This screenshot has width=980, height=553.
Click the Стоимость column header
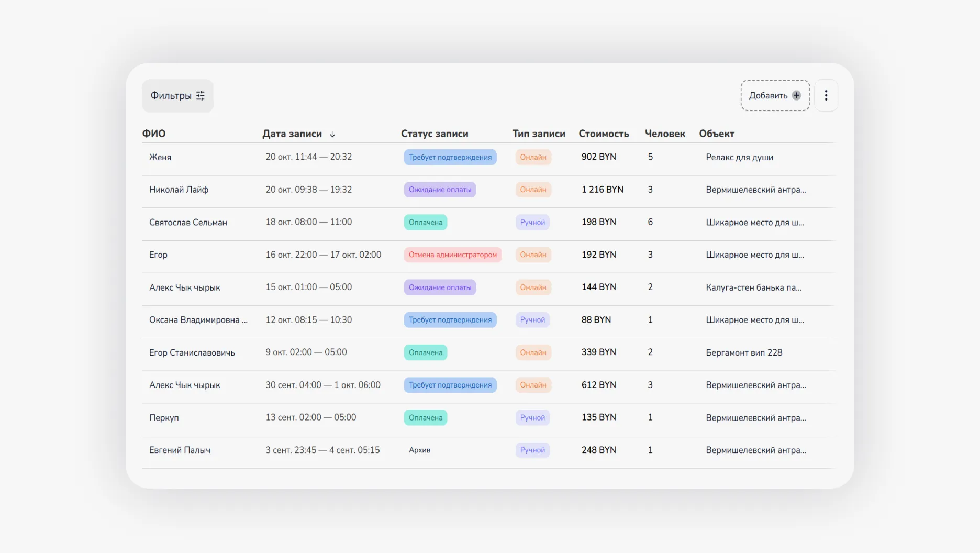(603, 134)
